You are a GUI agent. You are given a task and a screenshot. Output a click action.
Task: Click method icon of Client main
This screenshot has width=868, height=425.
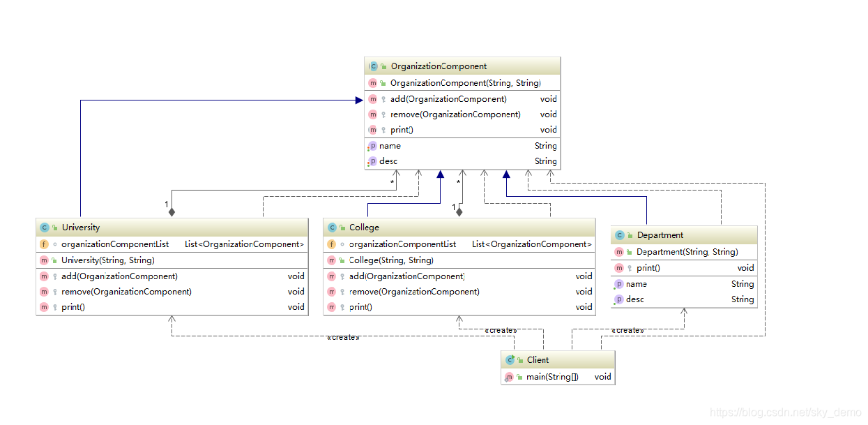point(509,377)
